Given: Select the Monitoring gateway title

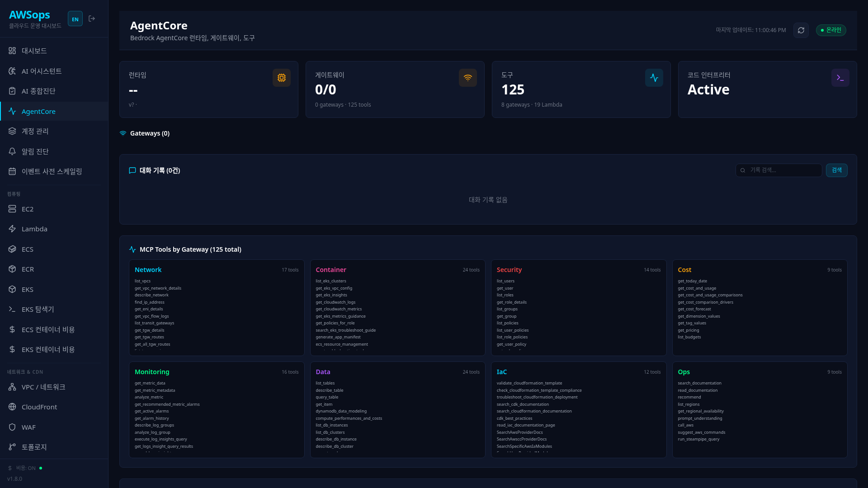Looking at the screenshot, I should 152,372.
